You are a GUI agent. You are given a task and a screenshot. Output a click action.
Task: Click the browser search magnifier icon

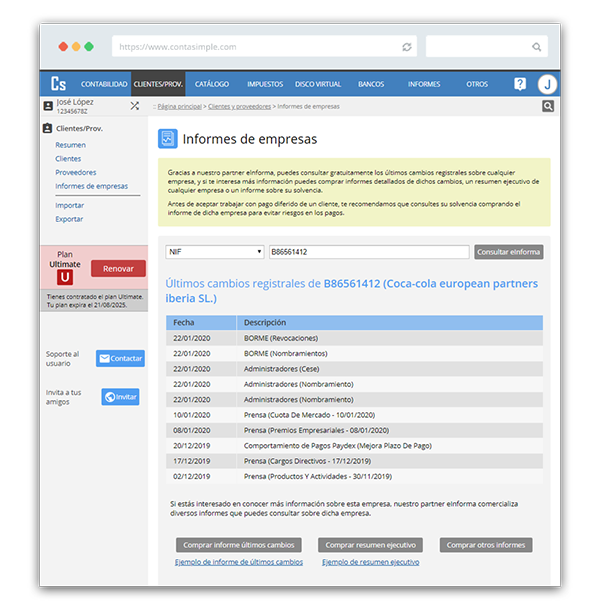(536, 47)
